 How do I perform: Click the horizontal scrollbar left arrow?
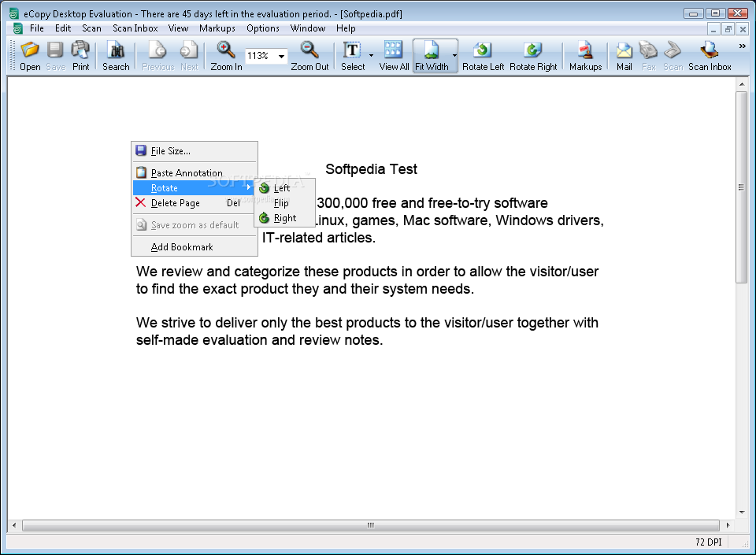click(x=14, y=525)
